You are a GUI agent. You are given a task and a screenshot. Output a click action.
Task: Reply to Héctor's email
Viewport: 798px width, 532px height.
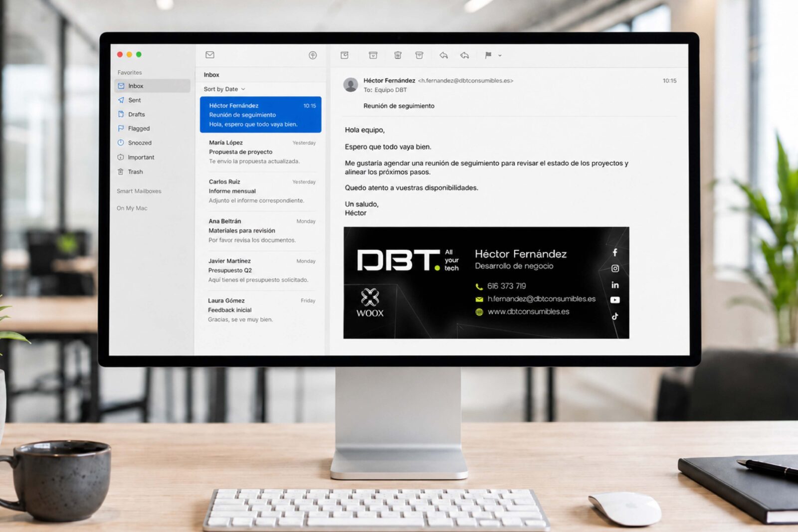click(x=443, y=55)
